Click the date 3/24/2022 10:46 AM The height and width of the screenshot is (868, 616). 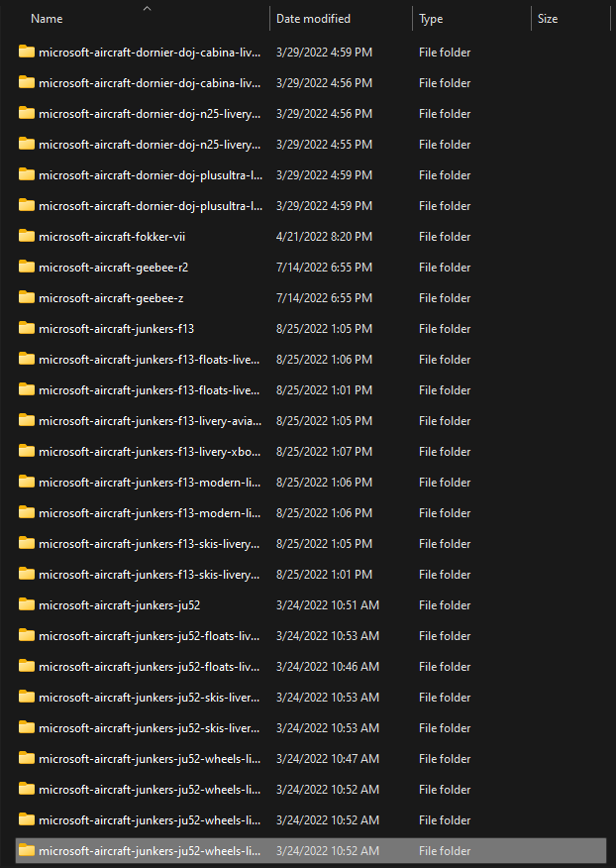pos(328,667)
